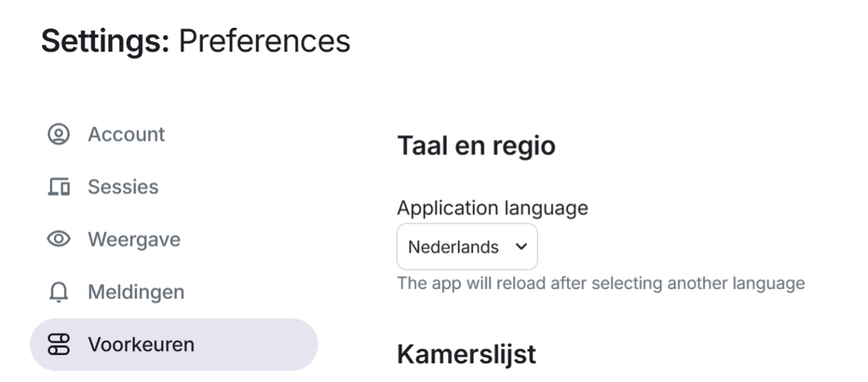This screenshot has height=382, width=868.
Task: Click the chevron arrow beside Nederlands
Action: tap(520, 246)
